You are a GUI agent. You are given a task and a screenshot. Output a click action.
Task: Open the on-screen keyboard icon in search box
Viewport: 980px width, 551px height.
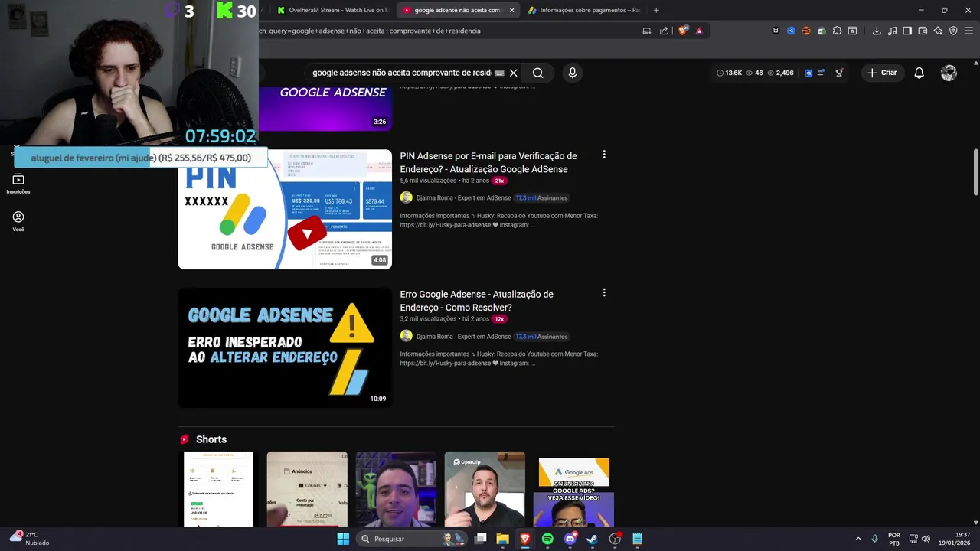click(x=499, y=73)
